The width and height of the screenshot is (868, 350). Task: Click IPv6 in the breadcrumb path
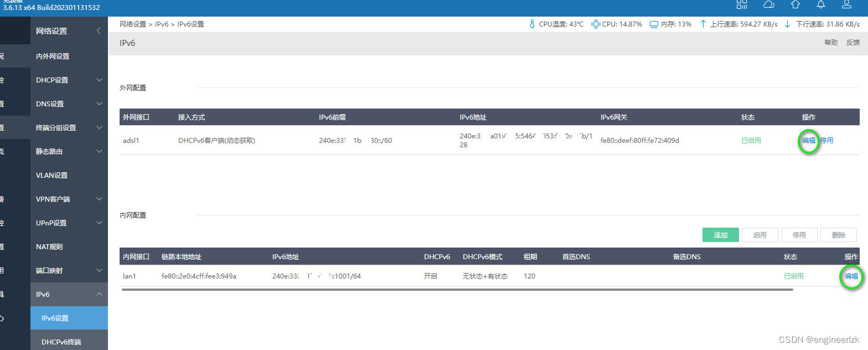coord(162,24)
